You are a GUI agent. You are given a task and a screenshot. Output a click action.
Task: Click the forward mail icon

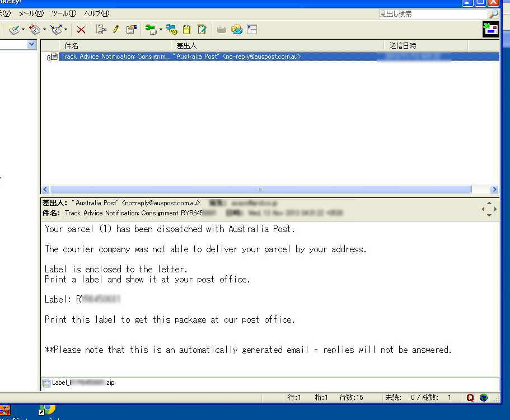click(x=57, y=30)
